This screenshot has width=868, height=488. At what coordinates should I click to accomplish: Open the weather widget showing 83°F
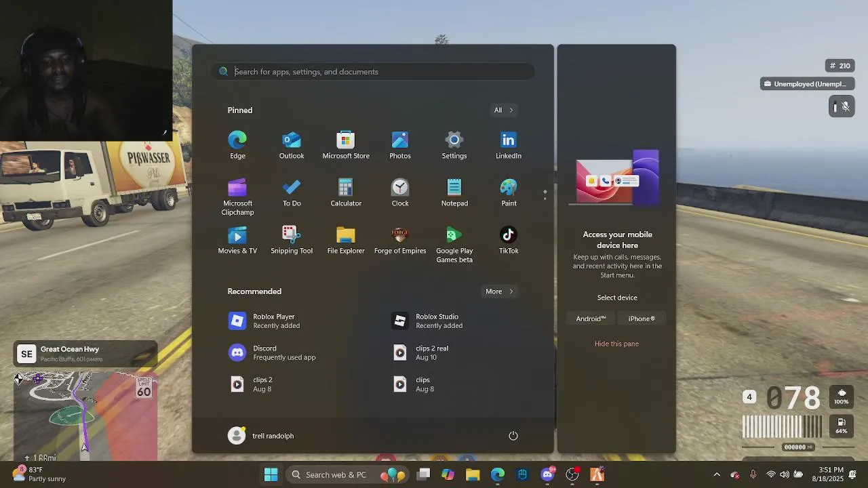(x=39, y=474)
